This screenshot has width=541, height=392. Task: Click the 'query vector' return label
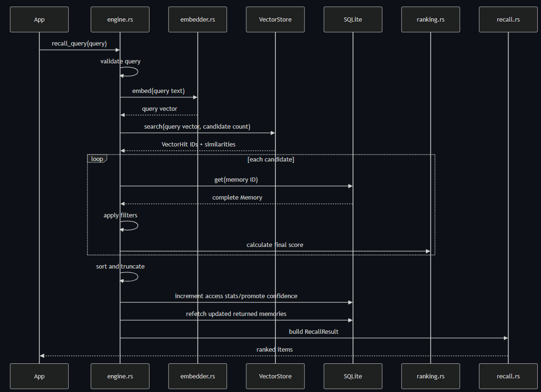point(159,109)
